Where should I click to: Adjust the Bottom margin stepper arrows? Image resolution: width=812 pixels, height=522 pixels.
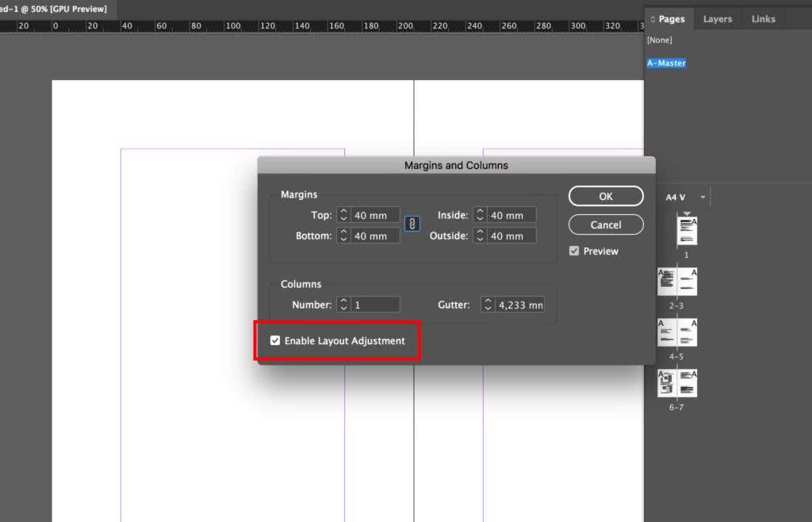[343, 236]
